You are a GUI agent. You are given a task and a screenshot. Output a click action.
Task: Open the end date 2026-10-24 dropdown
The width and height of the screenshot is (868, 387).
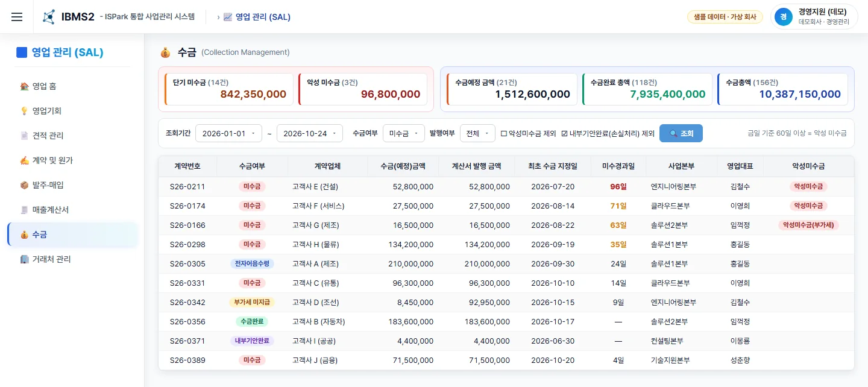(309, 133)
